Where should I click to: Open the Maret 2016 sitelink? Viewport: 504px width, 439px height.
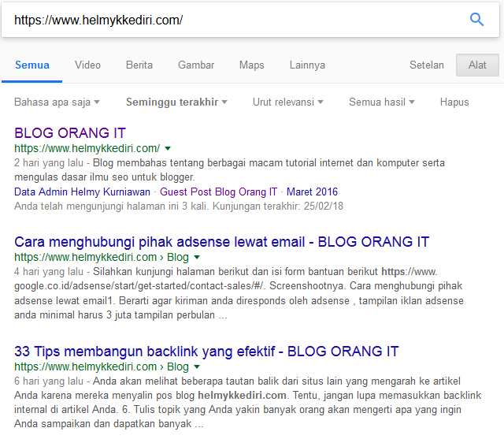[312, 192]
